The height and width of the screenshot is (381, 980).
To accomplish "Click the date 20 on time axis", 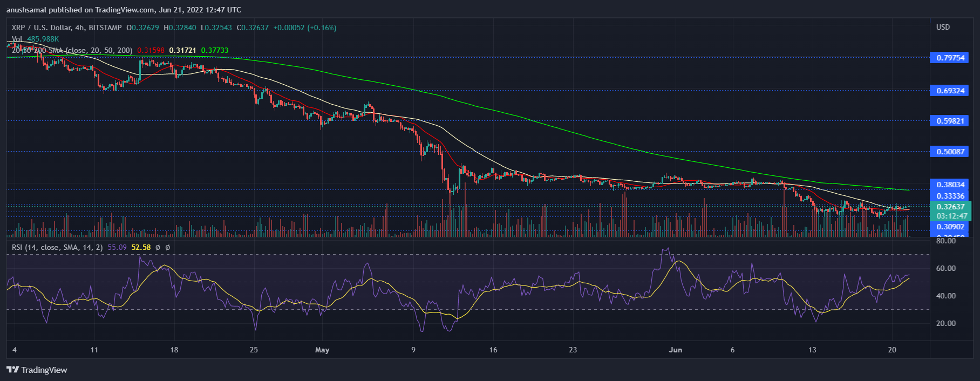I will pos(892,350).
